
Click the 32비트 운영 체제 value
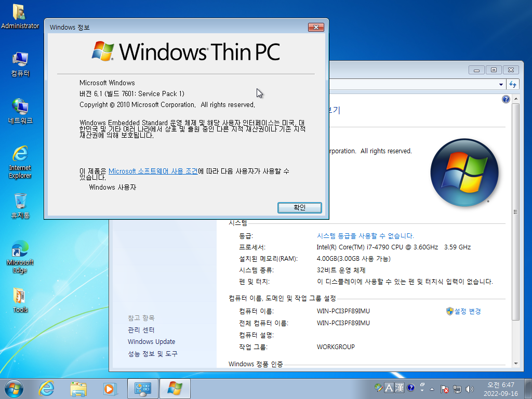tap(341, 270)
